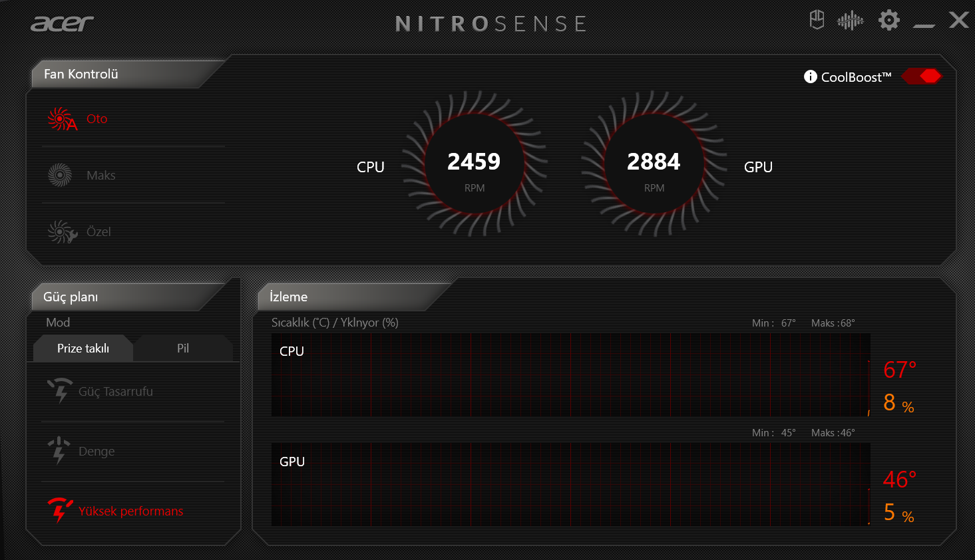Select Yüksek performans power icon

(x=60, y=510)
